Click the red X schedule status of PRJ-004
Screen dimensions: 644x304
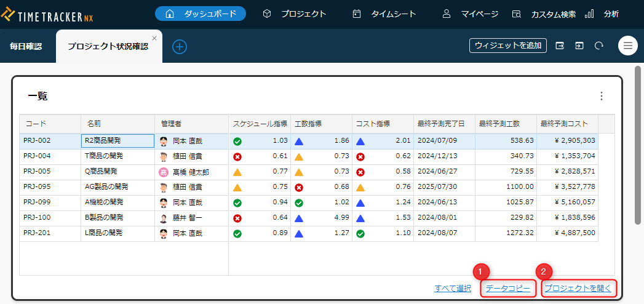[237, 156]
